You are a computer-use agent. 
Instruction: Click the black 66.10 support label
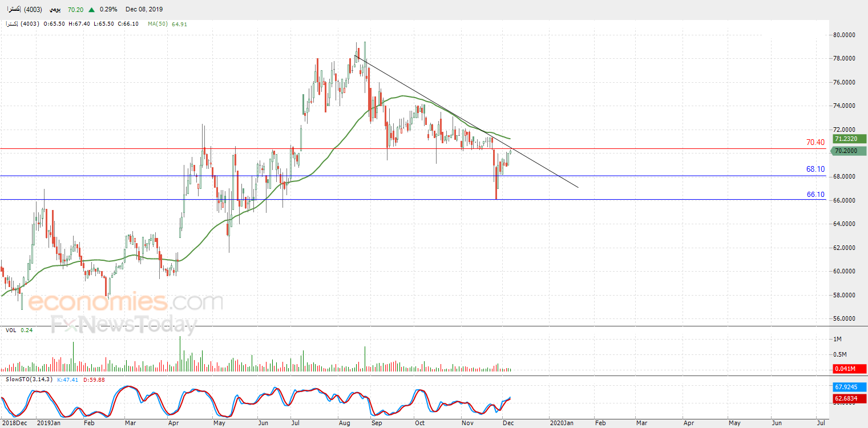[815, 195]
